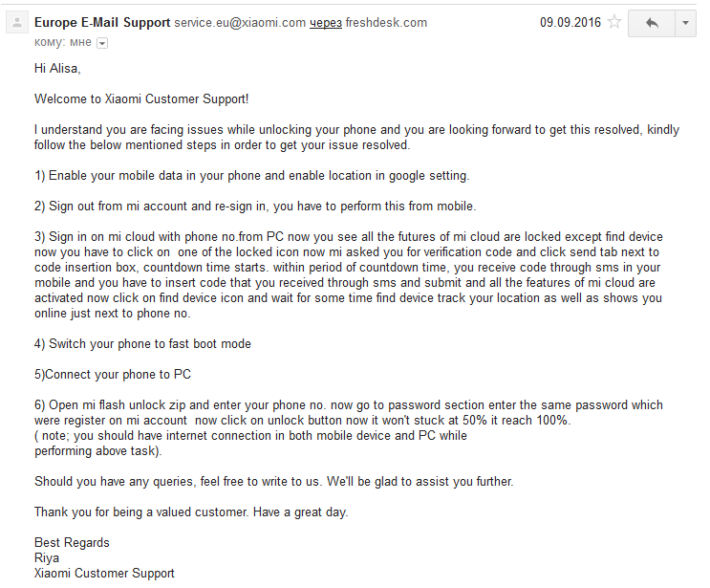Star this email message
Screen dimensions: 710x588
(614, 22)
